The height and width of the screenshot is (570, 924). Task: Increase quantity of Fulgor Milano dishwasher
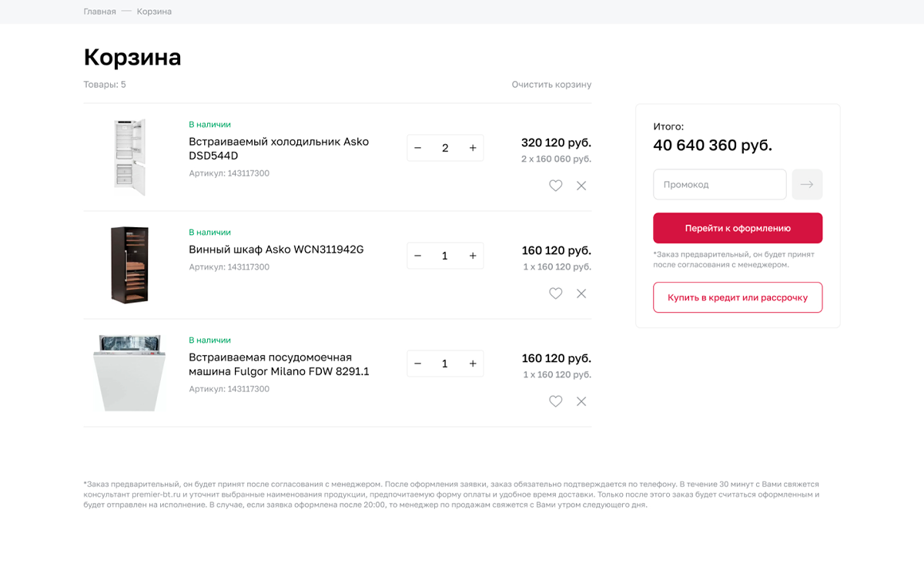click(473, 364)
